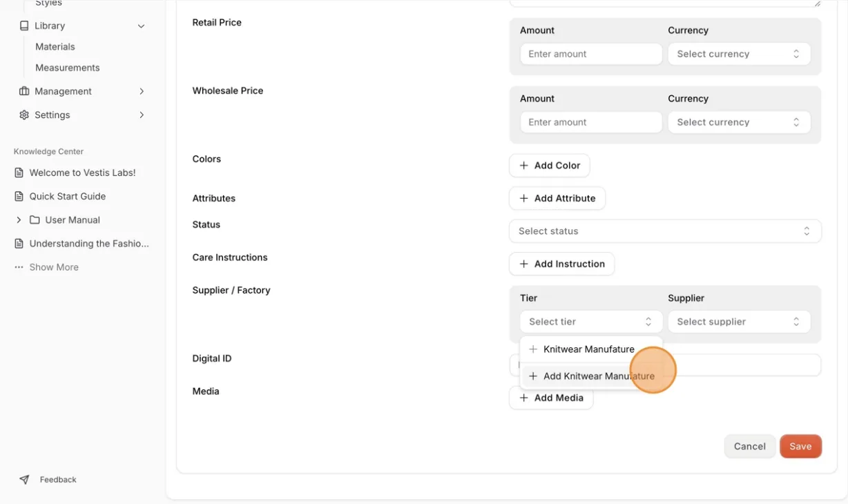
Task: Click the plus icon on Add Media
Action: tap(524, 398)
